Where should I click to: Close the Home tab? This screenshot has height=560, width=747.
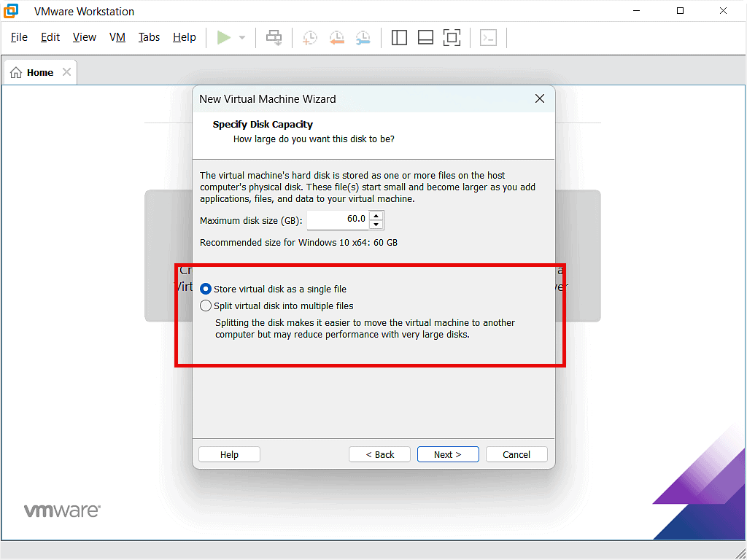click(x=66, y=72)
